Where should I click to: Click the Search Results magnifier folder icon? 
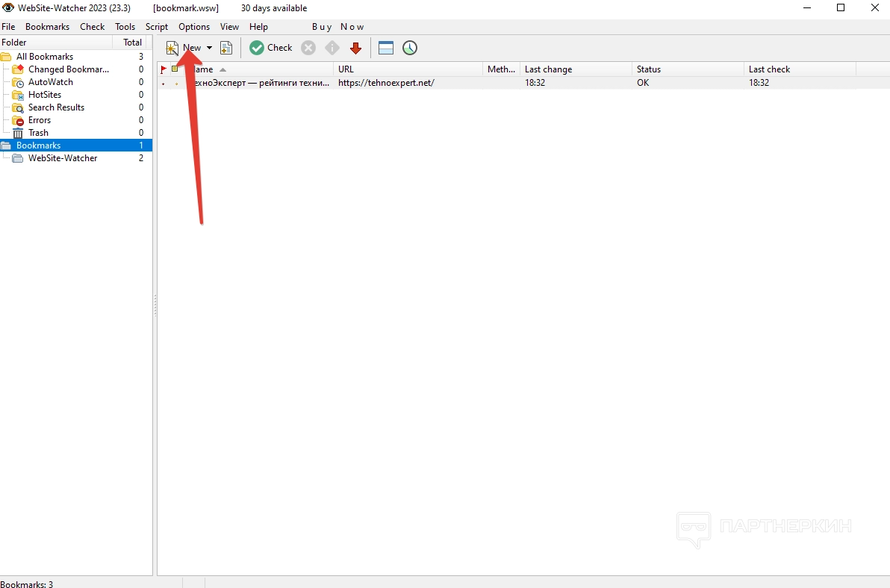click(18, 107)
